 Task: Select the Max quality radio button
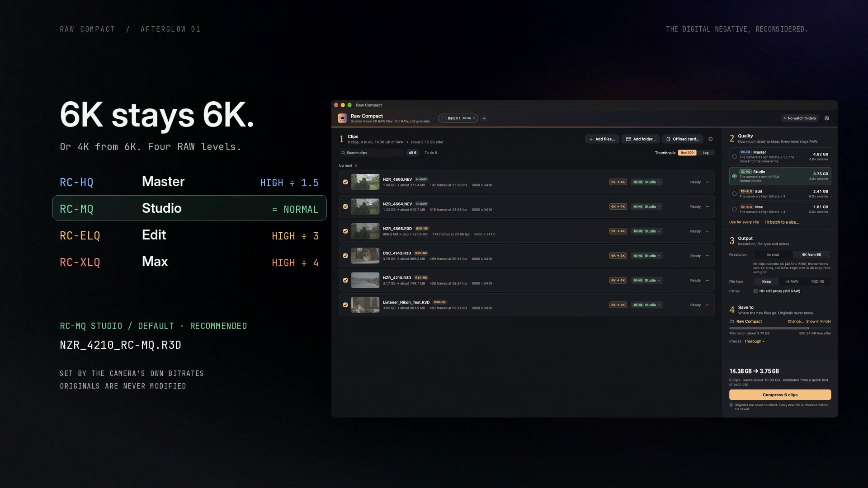[734, 209]
